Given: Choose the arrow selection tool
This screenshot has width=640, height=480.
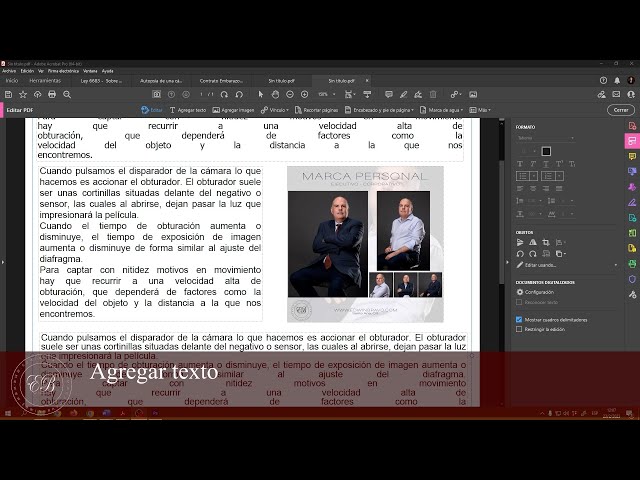Looking at the screenshot, I should (x=261, y=95).
